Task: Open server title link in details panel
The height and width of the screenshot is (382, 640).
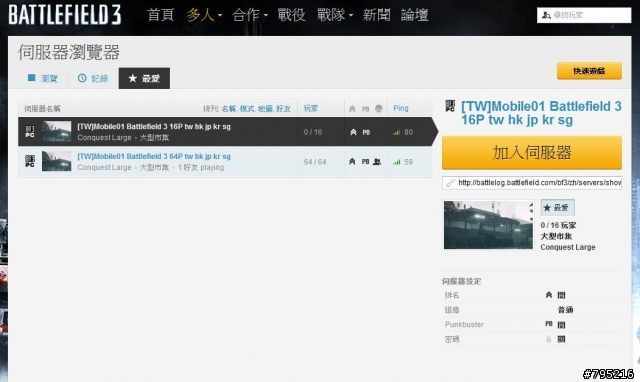Action: [x=541, y=113]
